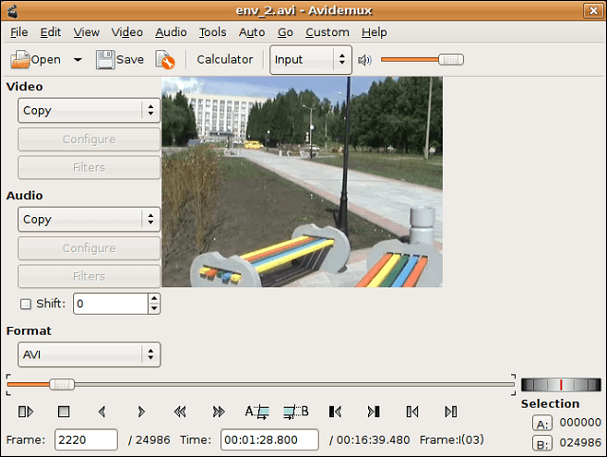Open the Go menu

pyautogui.click(x=285, y=32)
